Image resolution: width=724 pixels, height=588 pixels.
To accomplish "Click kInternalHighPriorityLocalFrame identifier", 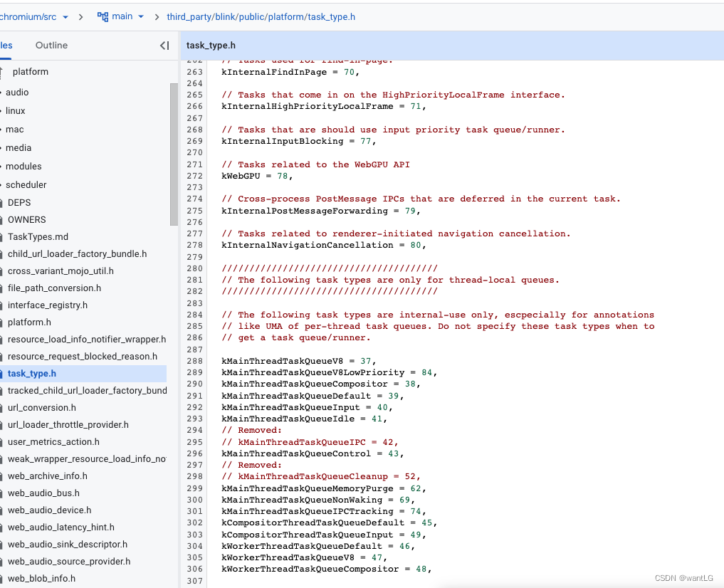I will [x=307, y=106].
